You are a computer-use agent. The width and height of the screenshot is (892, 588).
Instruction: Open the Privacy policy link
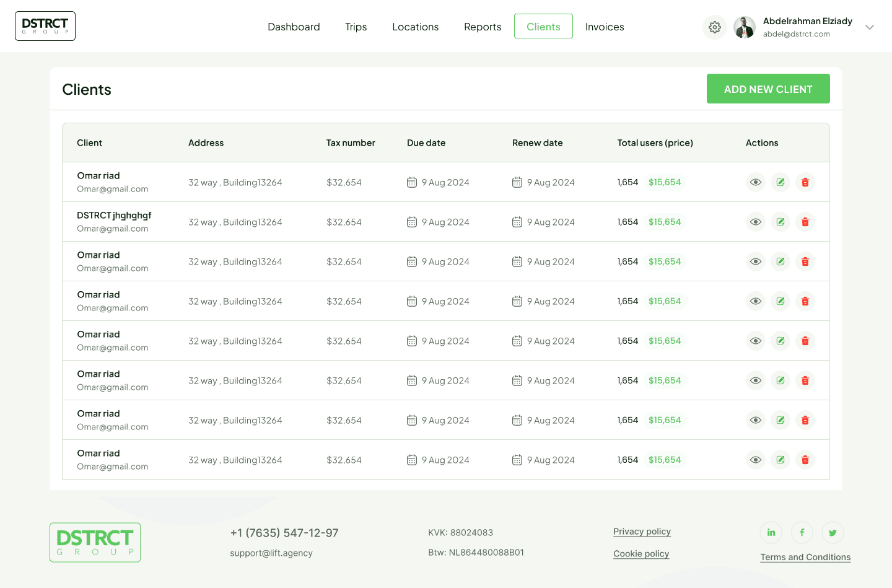(x=642, y=532)
